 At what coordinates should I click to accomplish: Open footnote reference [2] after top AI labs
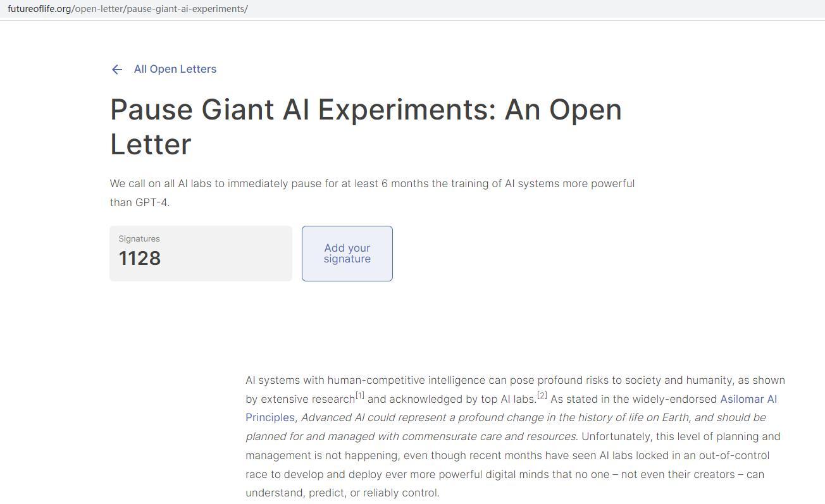click(x=542, y=396)
